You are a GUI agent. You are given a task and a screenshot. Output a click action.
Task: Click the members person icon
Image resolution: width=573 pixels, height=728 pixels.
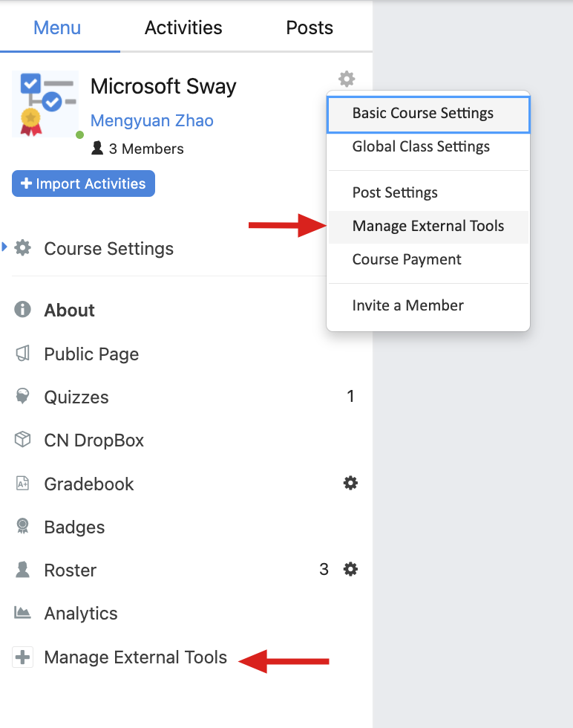(x=97, y=148)
